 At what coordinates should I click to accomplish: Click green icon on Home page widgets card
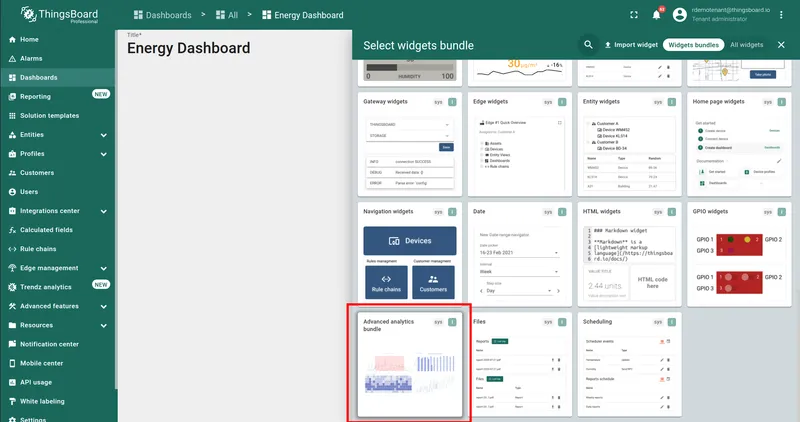pyautogui.click(x=781, y=102)
